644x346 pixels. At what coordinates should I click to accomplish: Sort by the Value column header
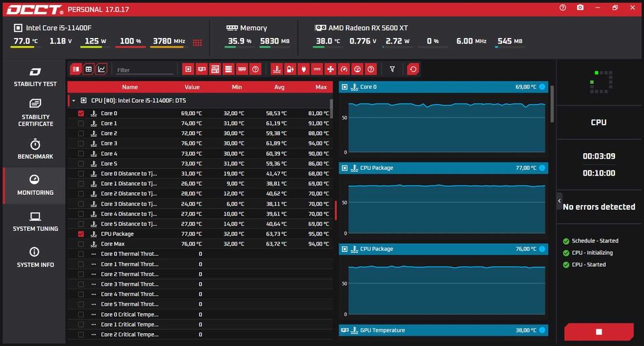click(192, 87)
